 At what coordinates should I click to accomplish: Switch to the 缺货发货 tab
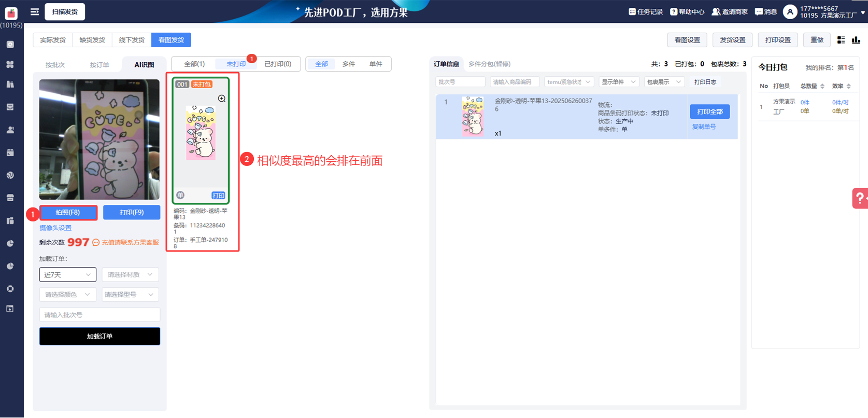click(92, 40)
